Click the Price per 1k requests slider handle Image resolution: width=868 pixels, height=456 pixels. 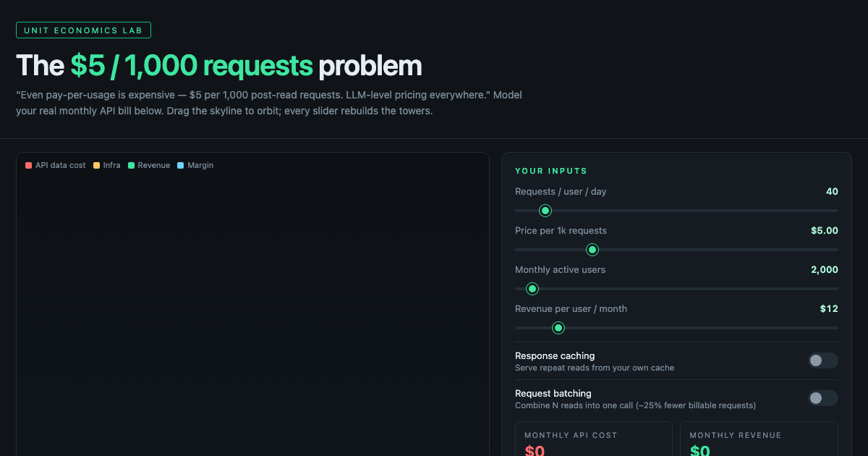(x=592, y=250)
